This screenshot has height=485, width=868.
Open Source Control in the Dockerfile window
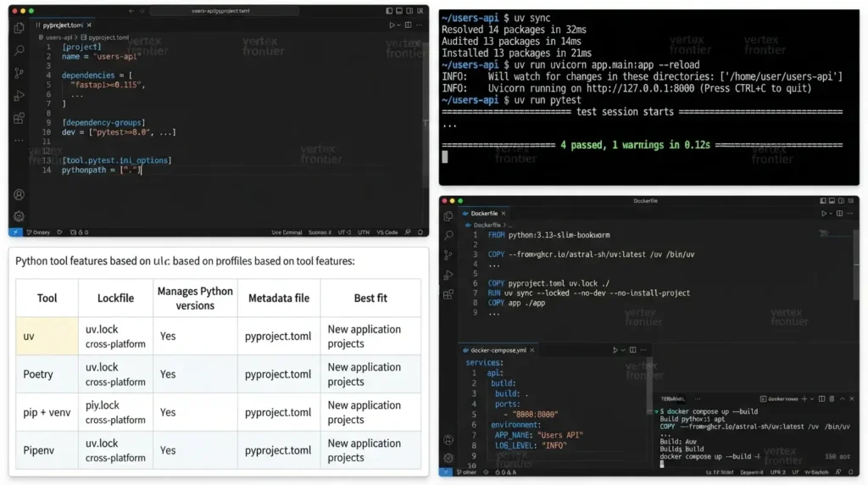pos(448,254)
